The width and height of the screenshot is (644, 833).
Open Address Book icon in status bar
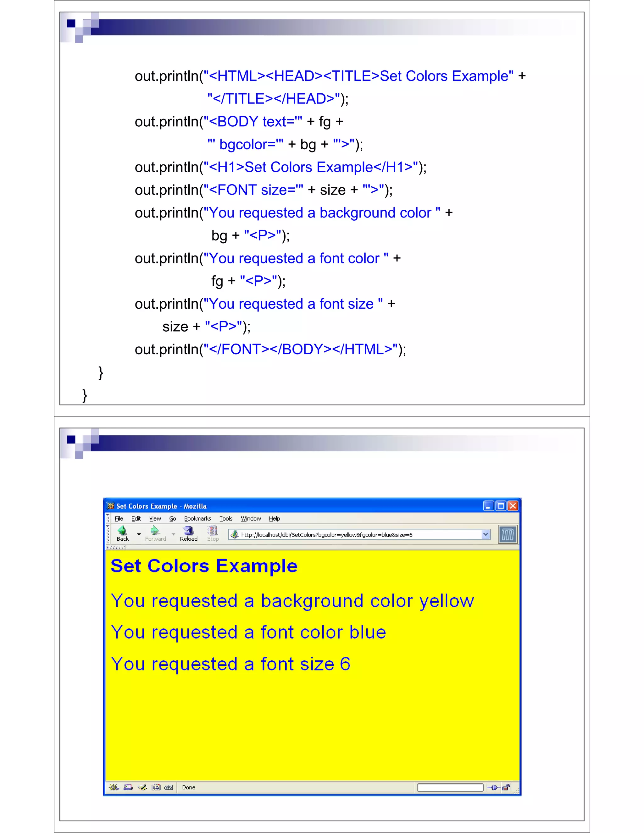click(156, 787)
